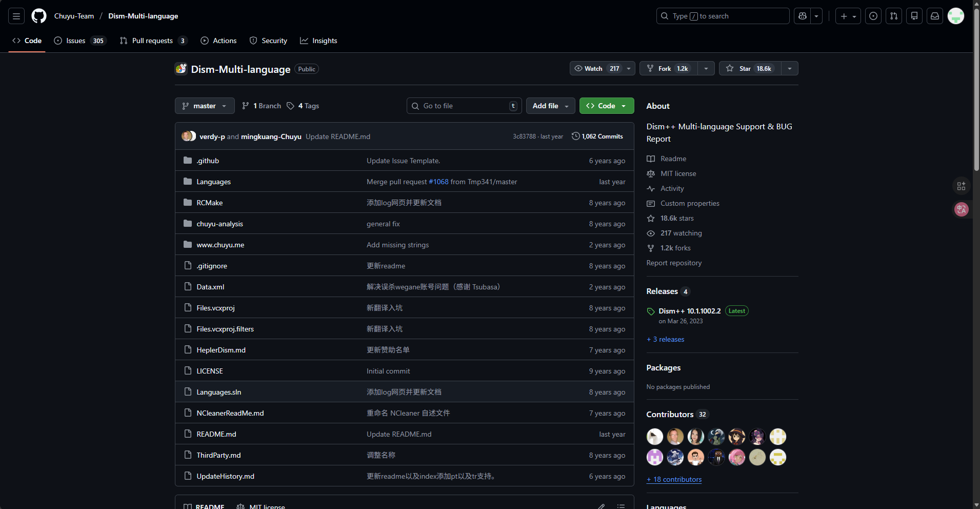
Task: Open the notifications inbox icon
Action: (935, 16)
